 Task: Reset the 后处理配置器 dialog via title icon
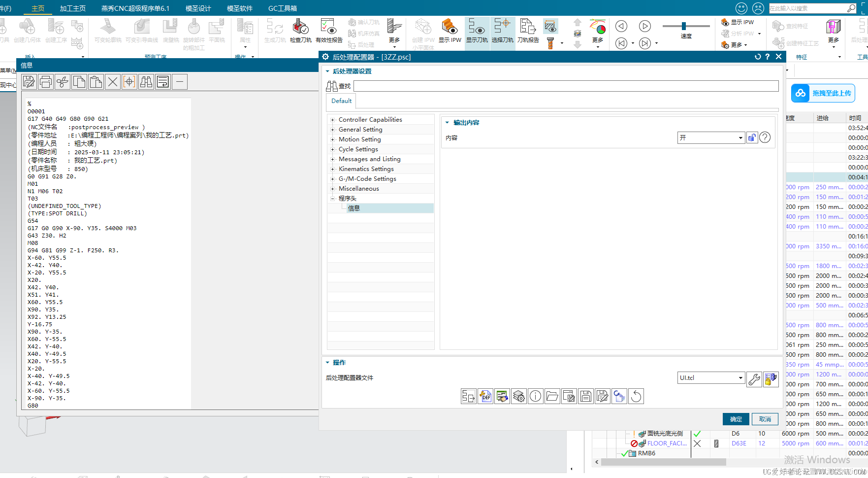758,57
